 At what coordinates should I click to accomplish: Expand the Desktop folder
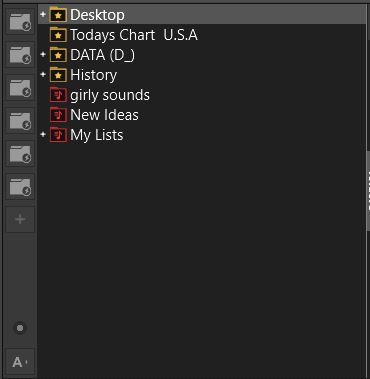pos(43,14)
